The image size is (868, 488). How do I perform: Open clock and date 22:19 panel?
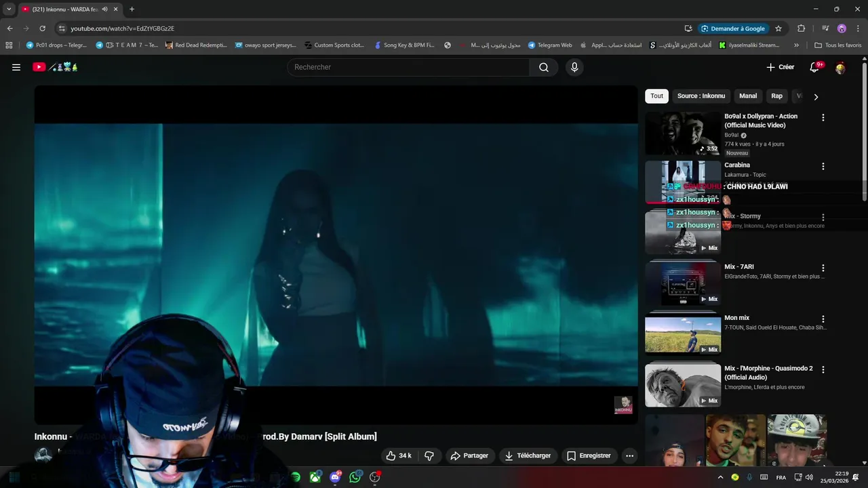click(834, 477)
